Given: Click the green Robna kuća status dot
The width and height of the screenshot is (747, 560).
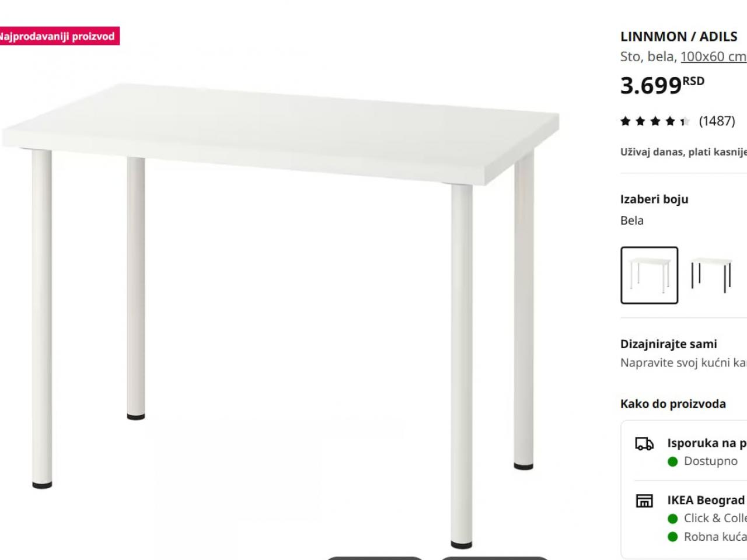Looking at the screenshot, I should (673, 537).
